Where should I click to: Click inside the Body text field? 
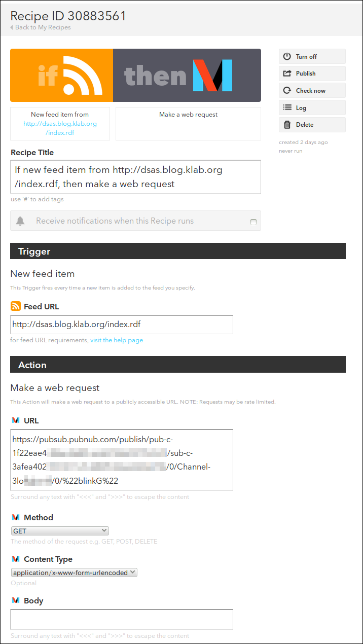pos(122,619)
